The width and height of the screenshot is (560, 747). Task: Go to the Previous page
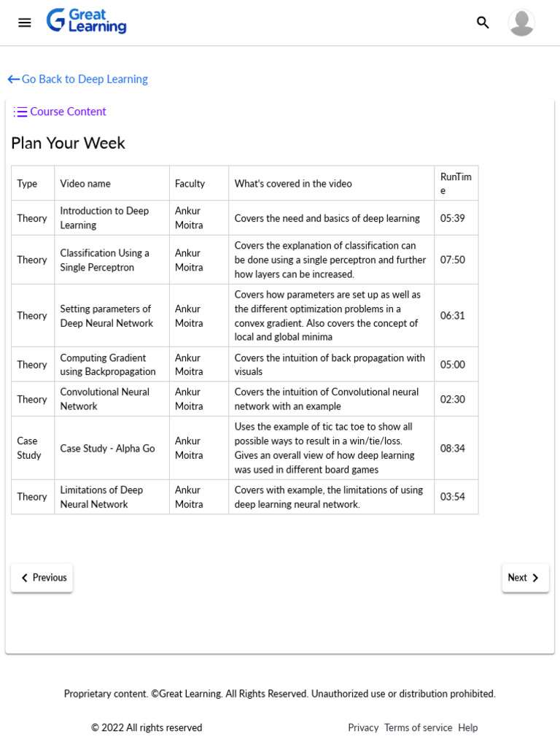[x=42, y=578]
